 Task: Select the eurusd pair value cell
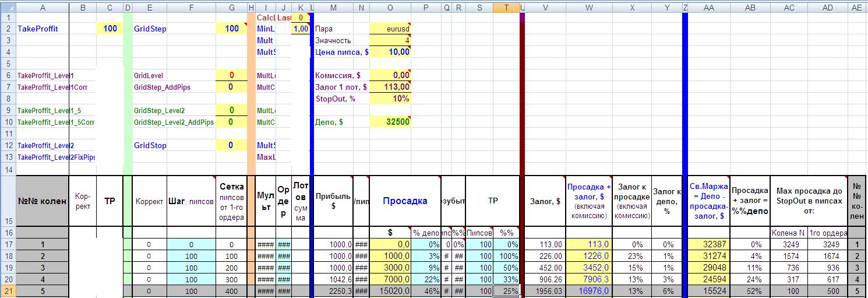390,29
